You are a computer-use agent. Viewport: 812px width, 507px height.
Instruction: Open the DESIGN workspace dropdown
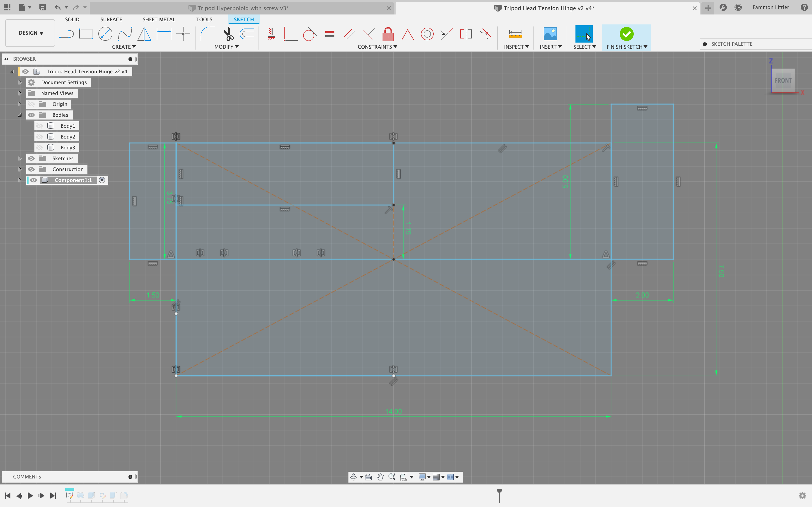30,33
